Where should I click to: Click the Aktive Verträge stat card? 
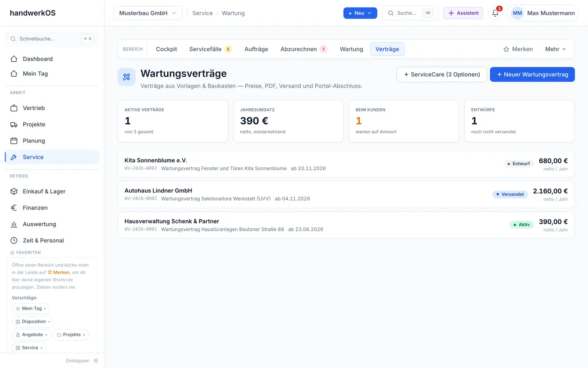point(173,121)
